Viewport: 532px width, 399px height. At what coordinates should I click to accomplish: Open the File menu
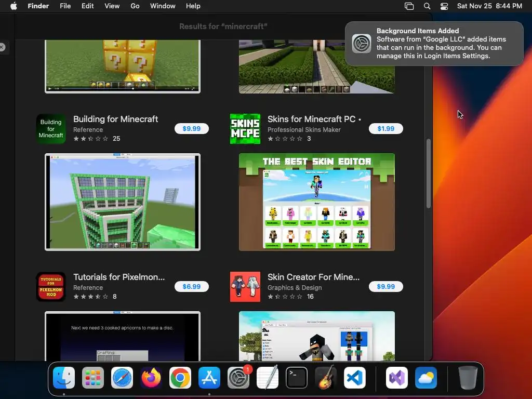pyautogui.click(x=65, y=6)
